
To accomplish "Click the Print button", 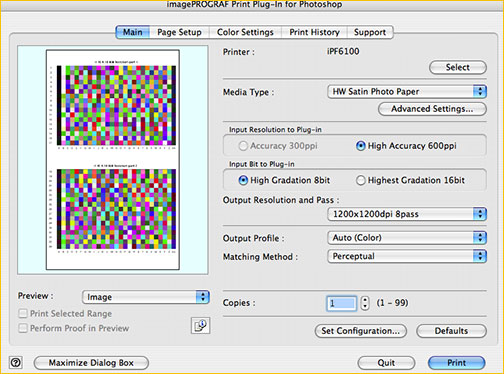I will (x=457, y=363).
